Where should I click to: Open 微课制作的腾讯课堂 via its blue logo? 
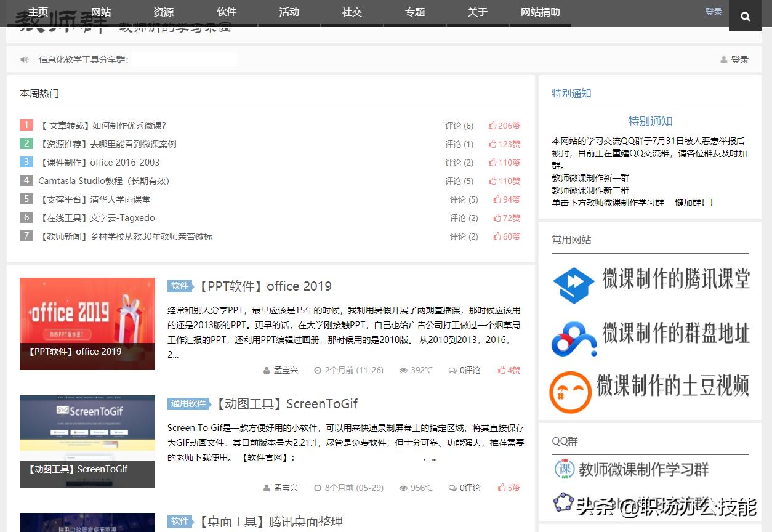[573, 285]
